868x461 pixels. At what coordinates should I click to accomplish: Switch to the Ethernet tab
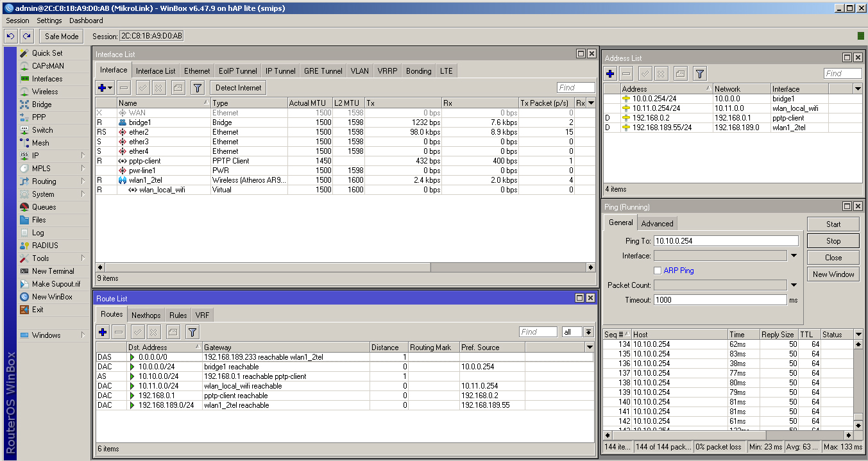coord(197,71)
